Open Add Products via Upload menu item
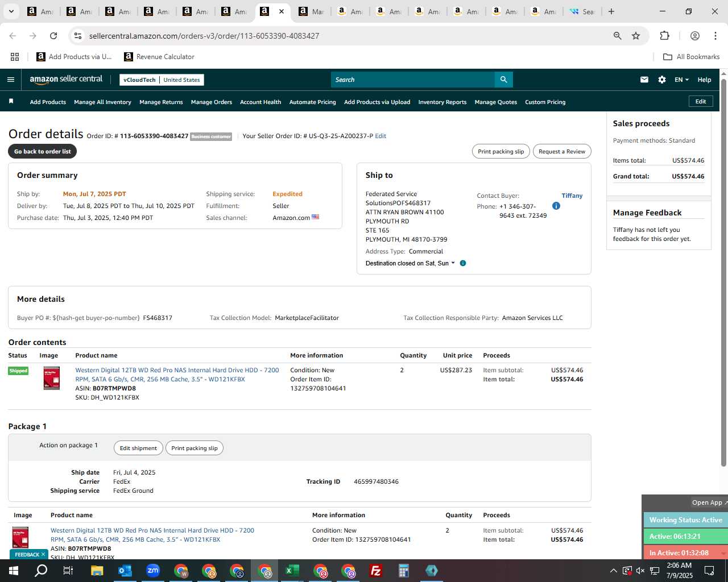The width and height of the screenshot is (728, 582). [377, 102]
